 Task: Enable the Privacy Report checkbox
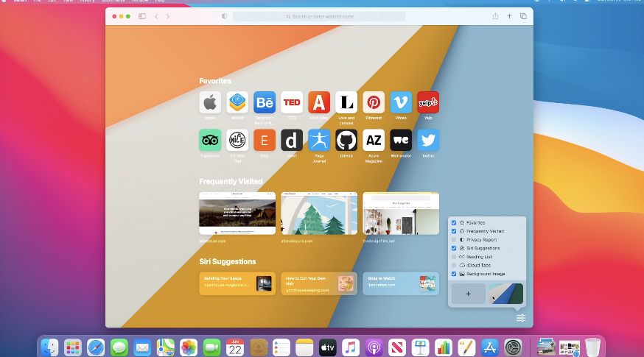(x=454, y=240)
